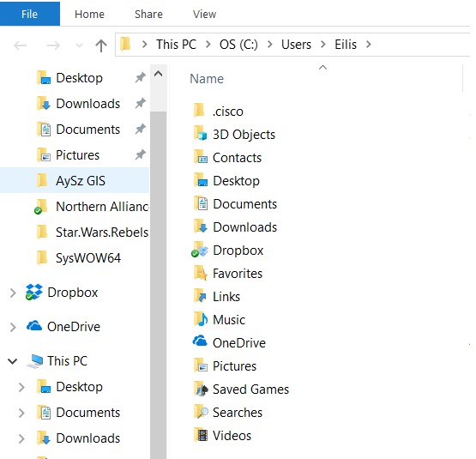Select the Music note folder icon

200,318
